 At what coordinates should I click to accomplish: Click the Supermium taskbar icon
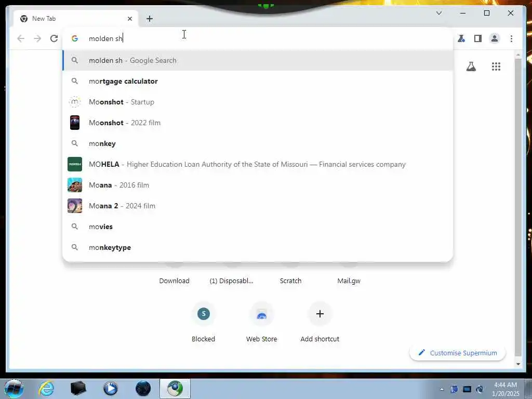(175, 389)
